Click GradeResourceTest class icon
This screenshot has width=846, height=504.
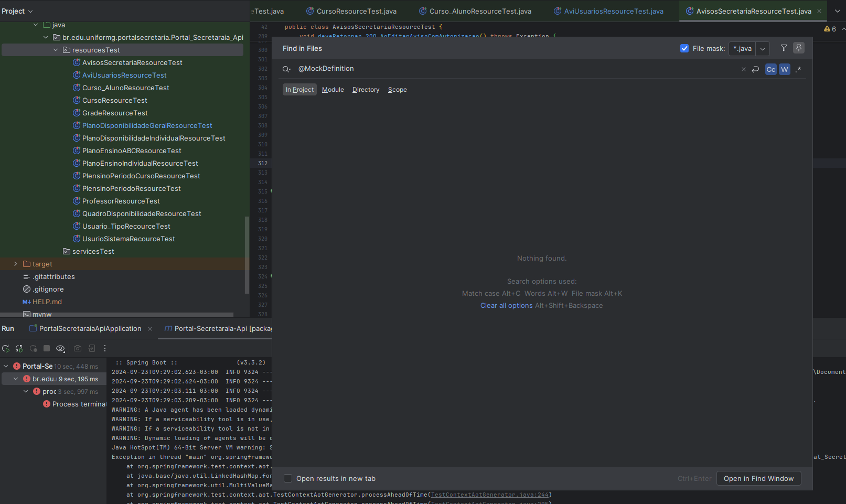(x=77, y=113)
